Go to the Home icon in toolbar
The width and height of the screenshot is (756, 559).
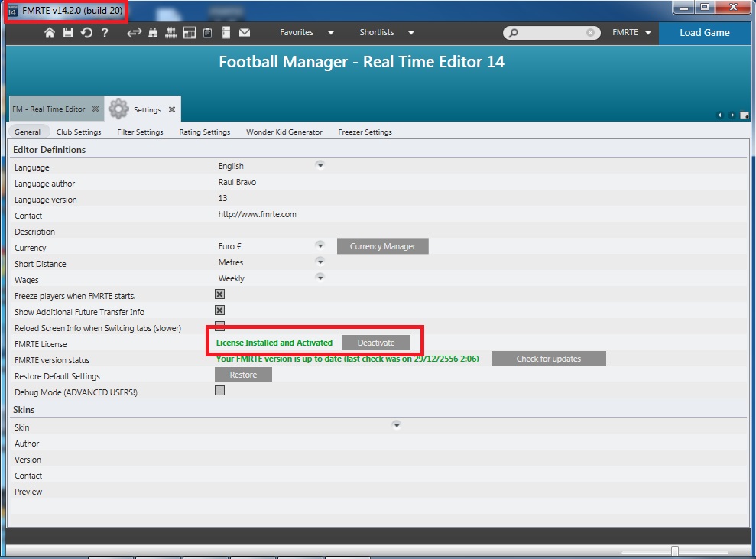(49, 33)
